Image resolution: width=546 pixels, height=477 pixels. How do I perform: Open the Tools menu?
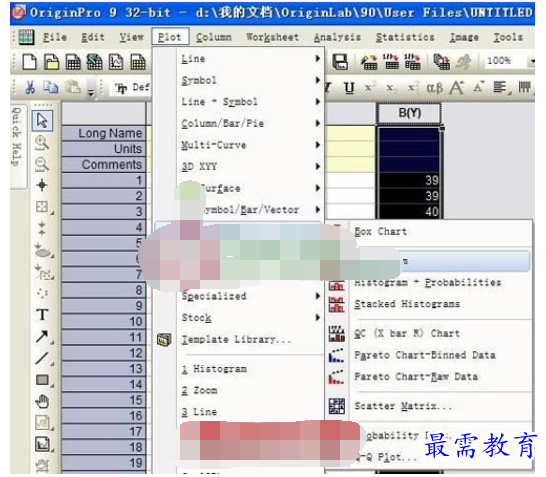click(x=508, y=37)
